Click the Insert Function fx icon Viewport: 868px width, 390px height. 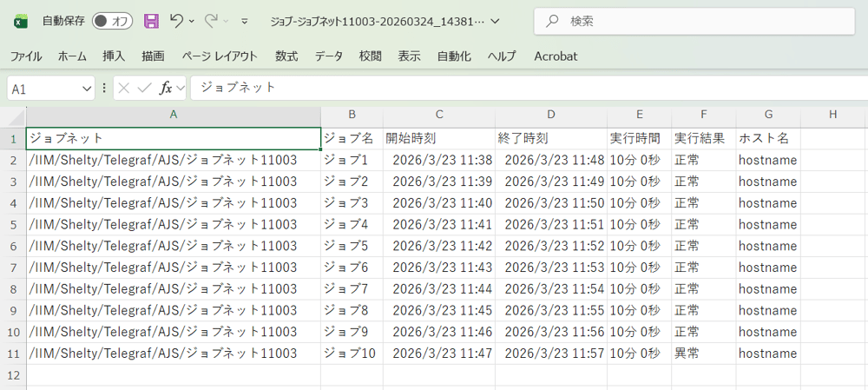(x=166, y=88)
